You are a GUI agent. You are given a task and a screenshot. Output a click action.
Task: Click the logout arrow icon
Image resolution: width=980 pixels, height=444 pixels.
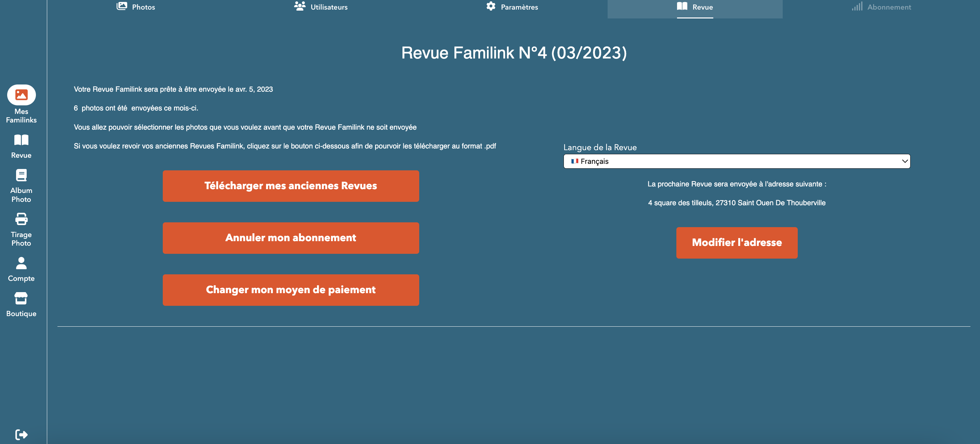point(21,434)
